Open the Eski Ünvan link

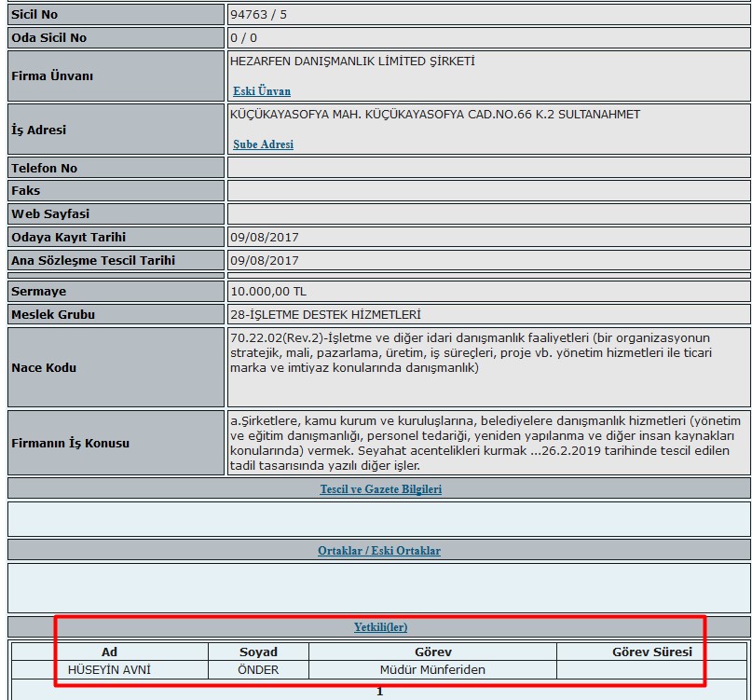(x=261, y=91)
